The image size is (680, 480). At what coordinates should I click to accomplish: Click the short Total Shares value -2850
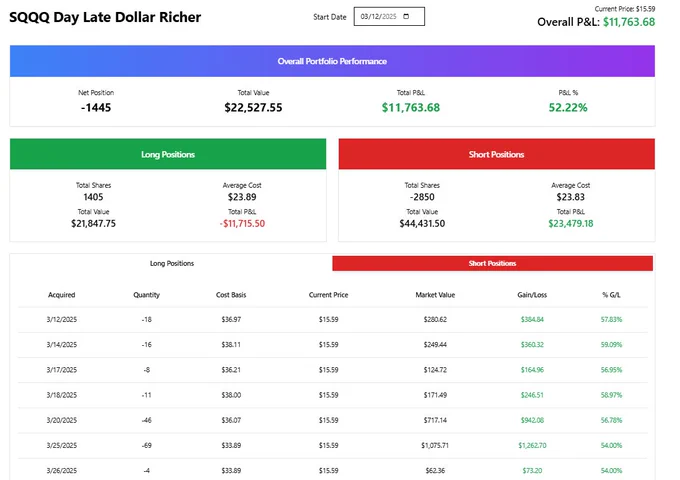click(422, 197)
